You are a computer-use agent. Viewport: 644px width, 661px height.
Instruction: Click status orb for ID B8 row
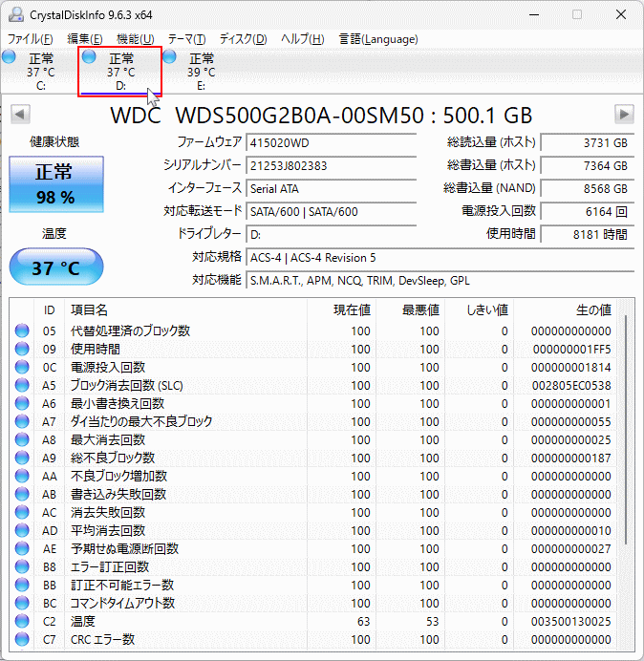22,567
